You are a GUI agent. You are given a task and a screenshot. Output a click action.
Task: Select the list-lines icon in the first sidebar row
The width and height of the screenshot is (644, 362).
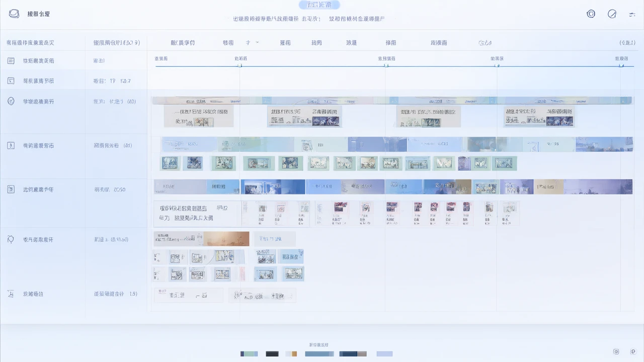[x=11, y=61]
